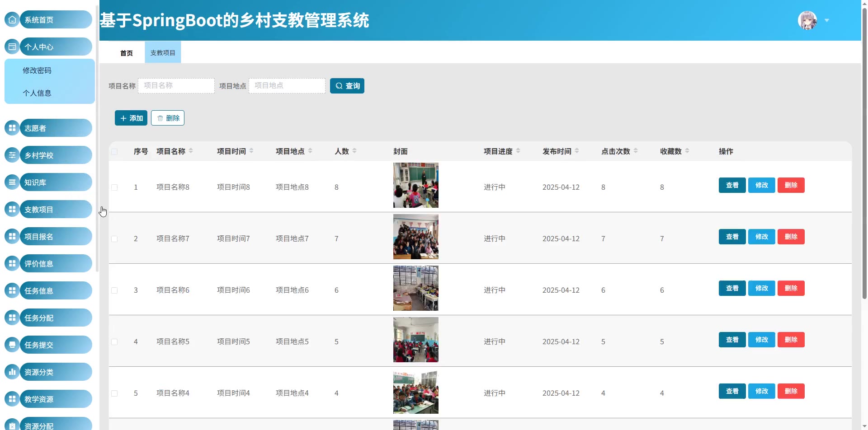Click the page's vertical scrollbar
This screenshot has height=430, width=868.
864,181
